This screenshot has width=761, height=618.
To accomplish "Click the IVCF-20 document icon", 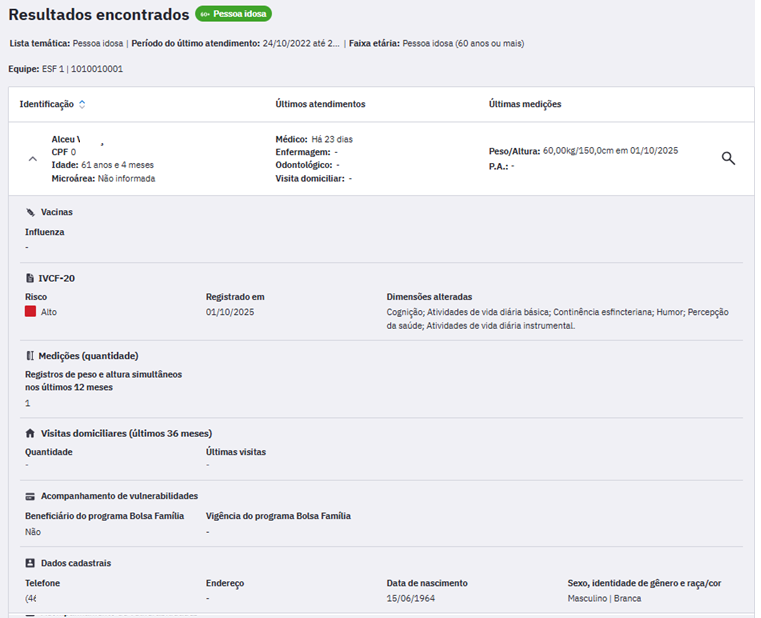I will point(30,278).
